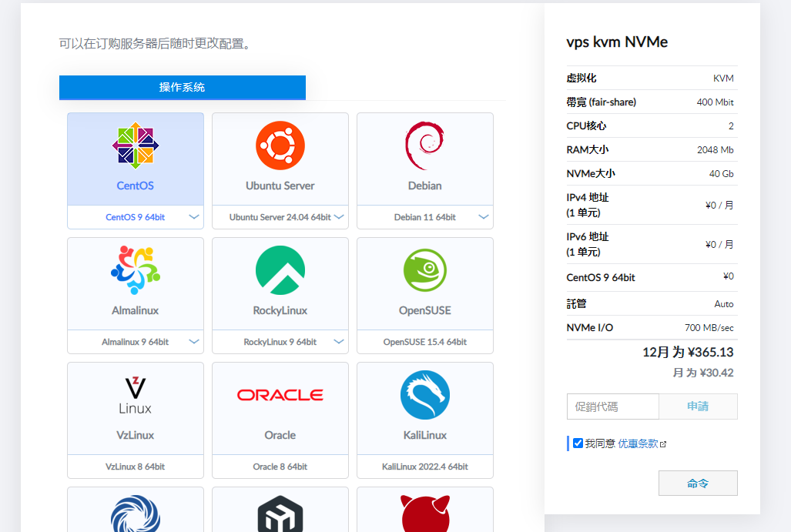Screen dimensions: 791x532
Task: Click the CentOS 9 64bit summary row
Action: coord(652,277)
